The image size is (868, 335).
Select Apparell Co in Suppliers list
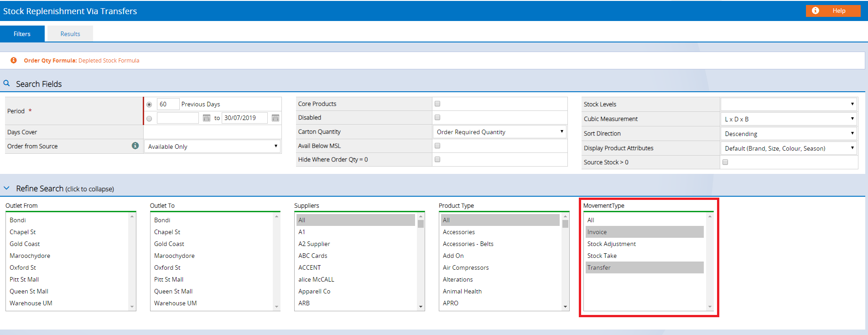[x=356, y=291]
